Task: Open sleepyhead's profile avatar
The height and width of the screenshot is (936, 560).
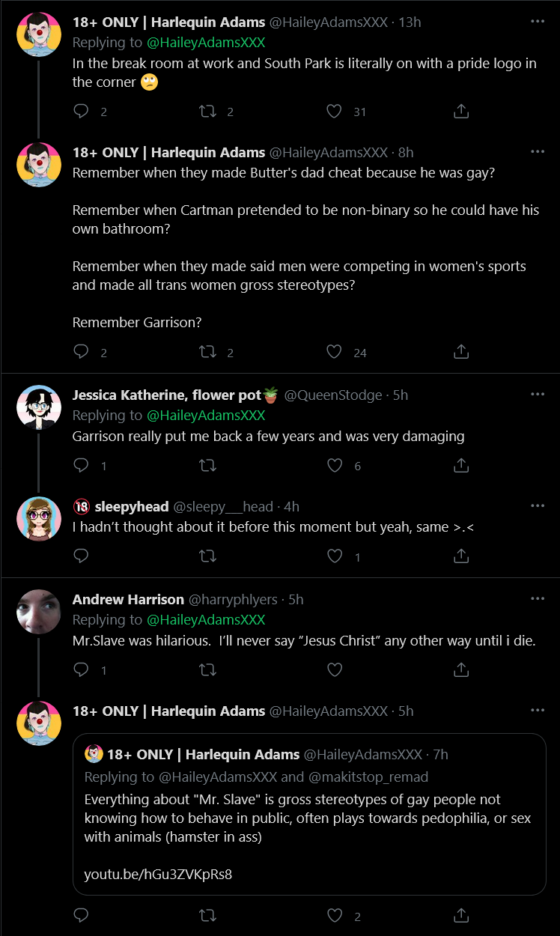Action: tap(38, 518)
